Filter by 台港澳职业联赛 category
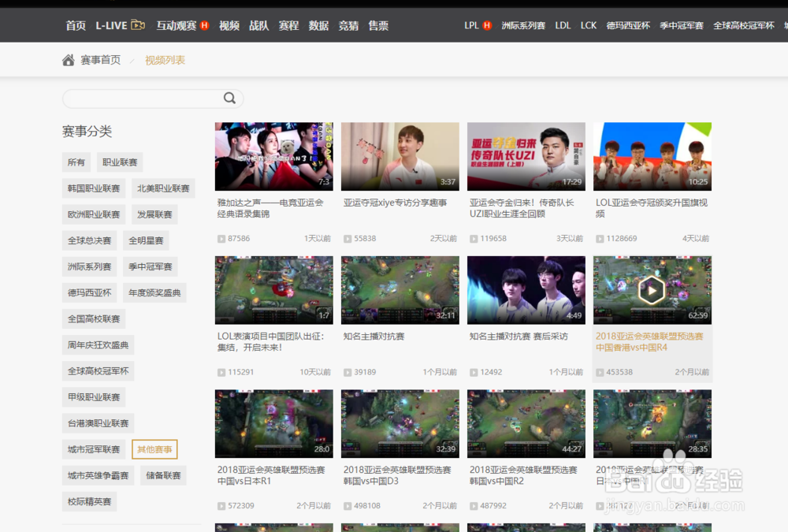 pos(98,423)
